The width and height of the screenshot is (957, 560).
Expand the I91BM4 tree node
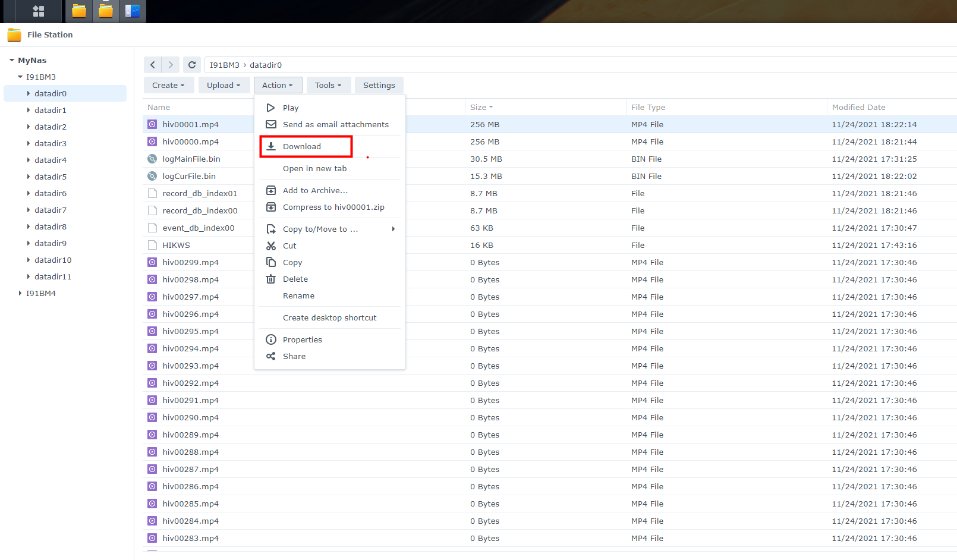[20, 293]
